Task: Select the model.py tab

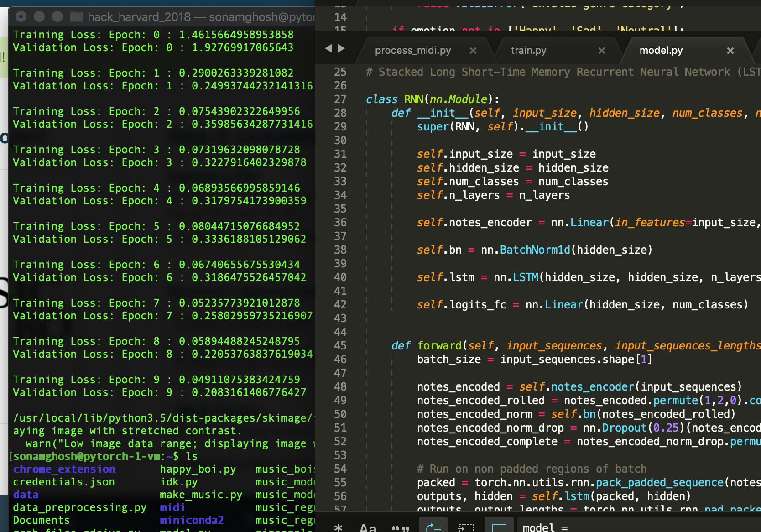Action: coord(661,51)
